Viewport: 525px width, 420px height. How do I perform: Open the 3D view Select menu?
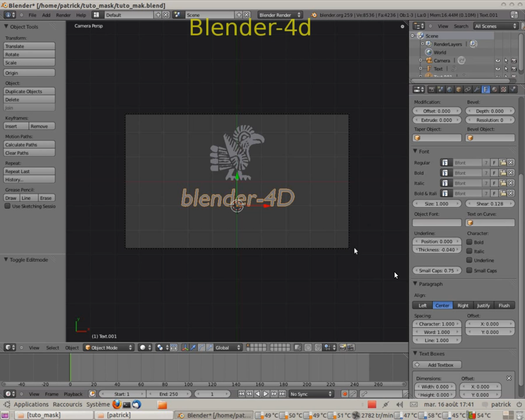(x=52, y=347)
